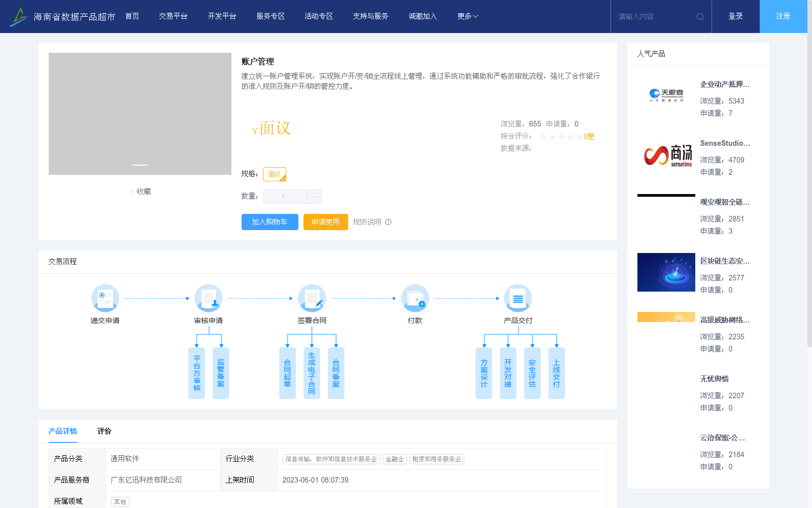Open the SenseStudio popular product link
This screenshot has width=812, height=508.
[725, 143]
